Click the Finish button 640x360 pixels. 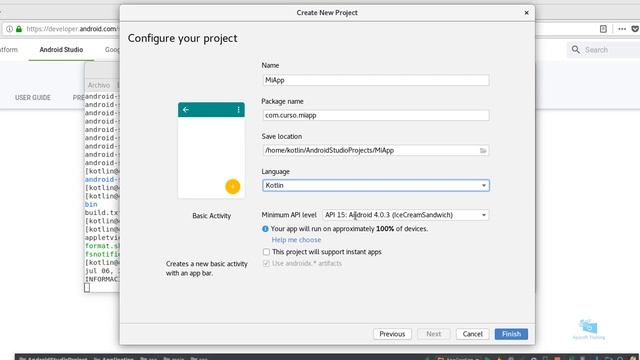click(511, 334)
